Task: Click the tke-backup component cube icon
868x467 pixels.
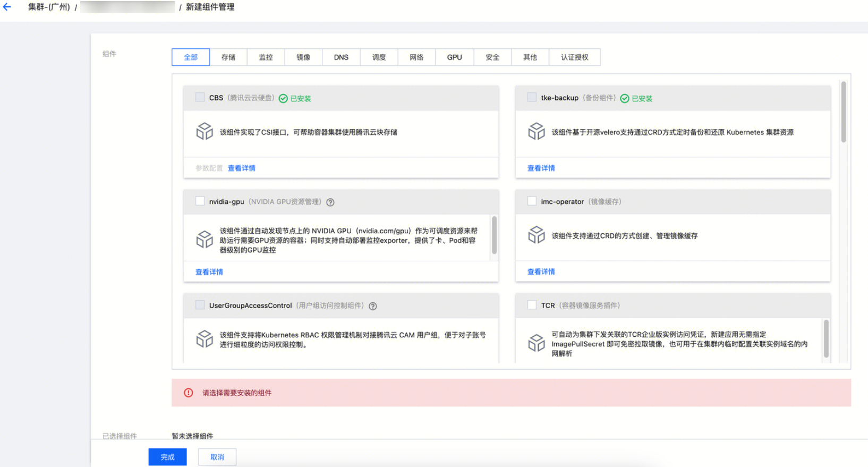Action: 537,131
